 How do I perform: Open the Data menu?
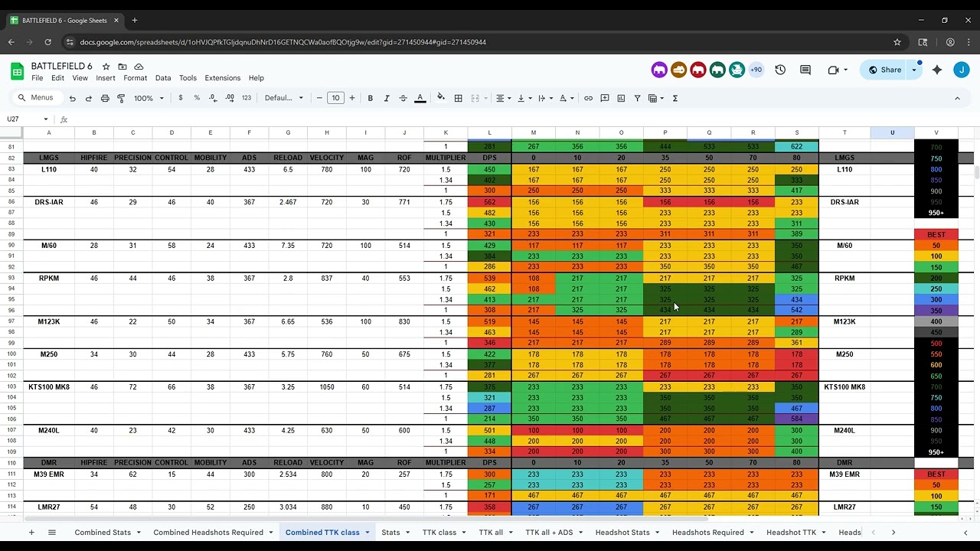coord(163,78)
